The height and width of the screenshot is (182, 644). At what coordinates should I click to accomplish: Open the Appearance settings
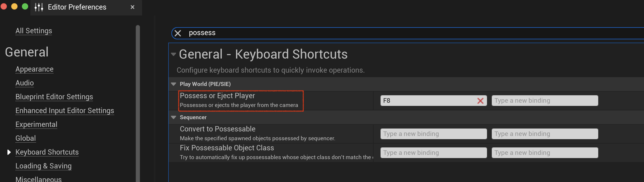pyautogui.click(x=34, y=69)
